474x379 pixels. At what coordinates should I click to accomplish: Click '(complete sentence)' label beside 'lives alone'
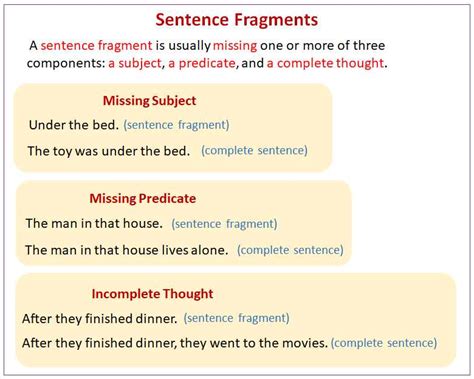[x=290, y=250]
